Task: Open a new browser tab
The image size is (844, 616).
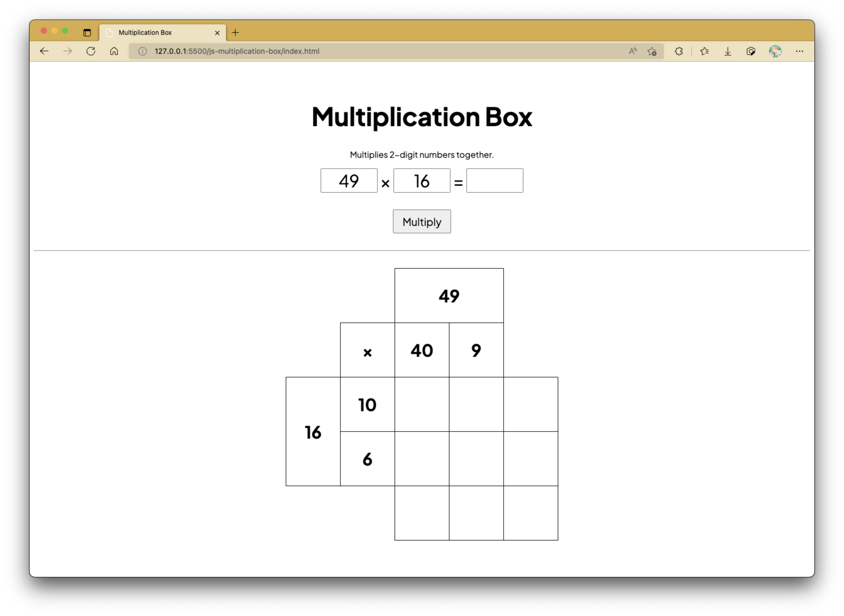Action: (x=235, y=33)
